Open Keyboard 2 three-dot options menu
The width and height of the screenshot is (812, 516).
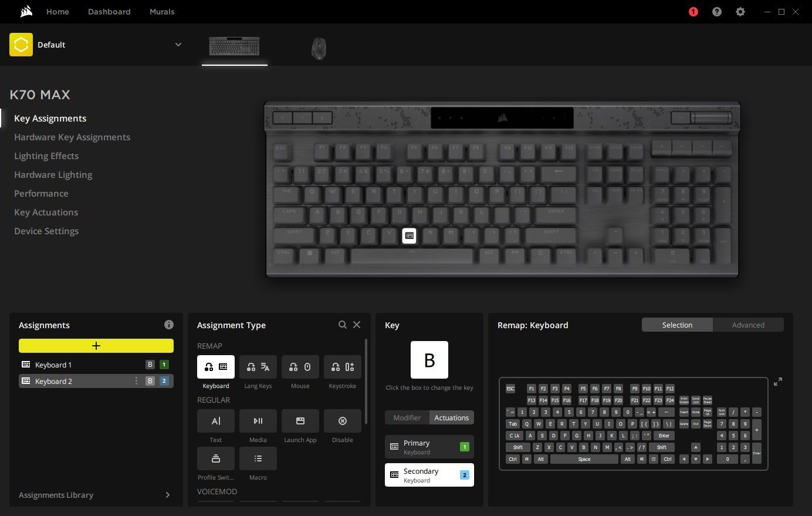136,381
